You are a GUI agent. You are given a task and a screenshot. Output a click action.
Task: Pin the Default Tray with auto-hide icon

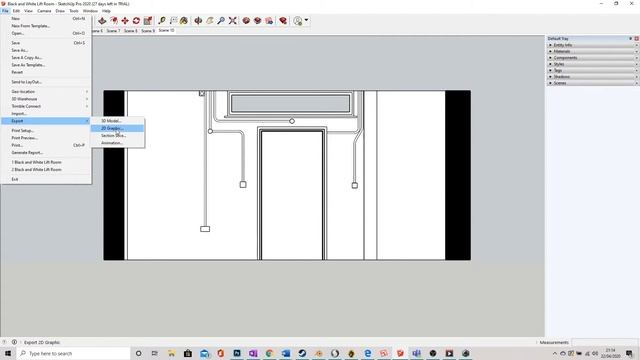631,38
